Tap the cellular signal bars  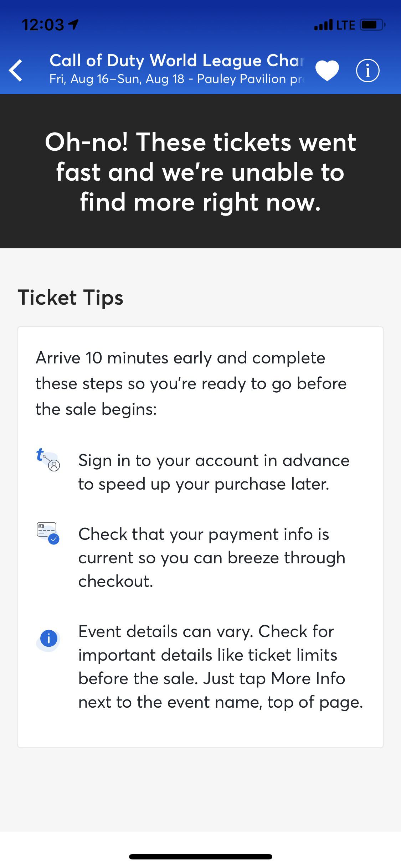pos(323,25)
